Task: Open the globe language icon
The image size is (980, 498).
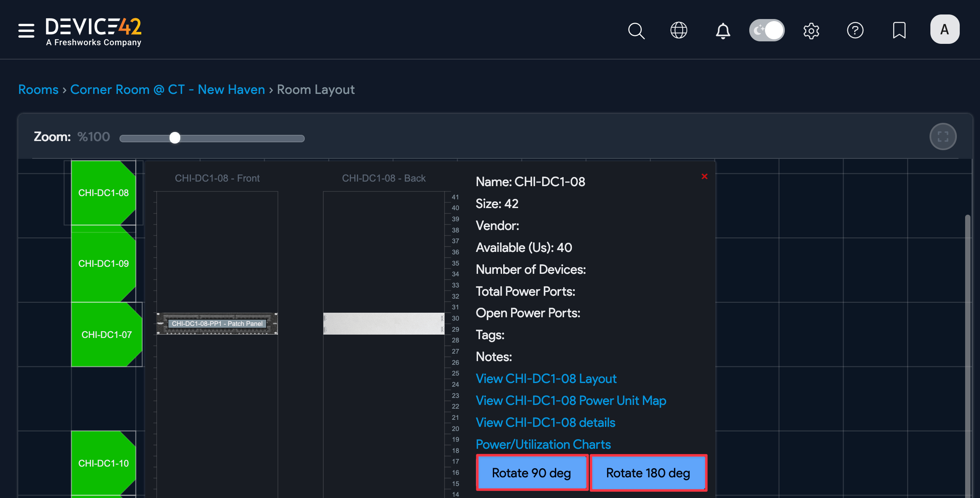Action: click(x=679, y=30)
